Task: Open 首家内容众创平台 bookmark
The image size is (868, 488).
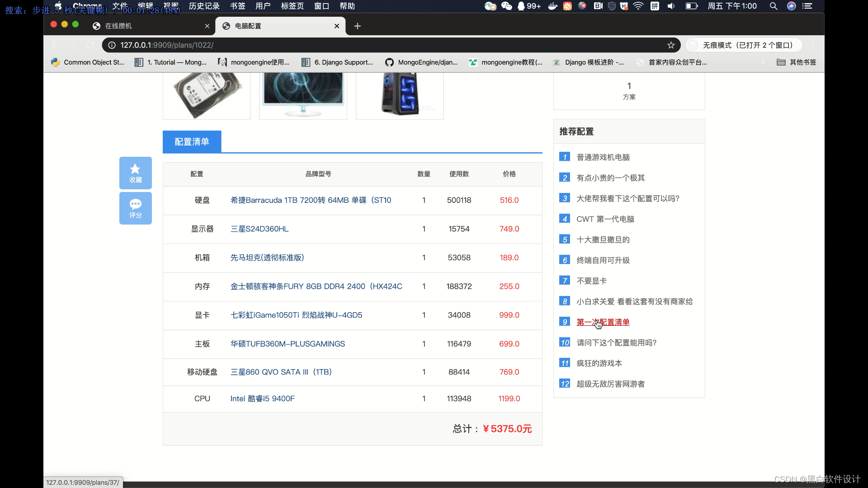Action: coord(671,62)
